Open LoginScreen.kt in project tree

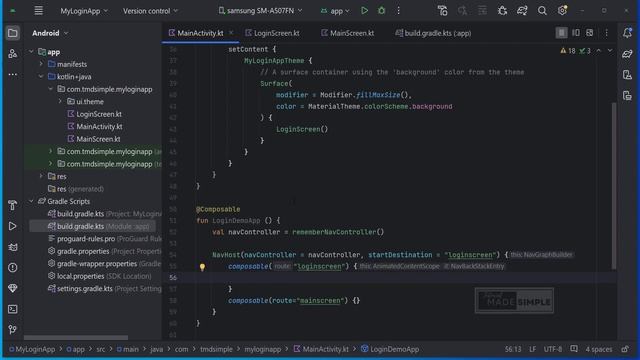tap(95, 114)
